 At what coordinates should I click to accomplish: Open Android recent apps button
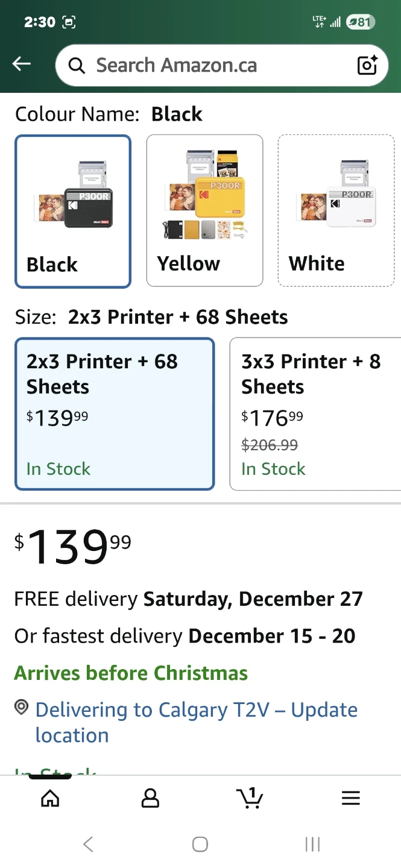click(x=312, y=844)
